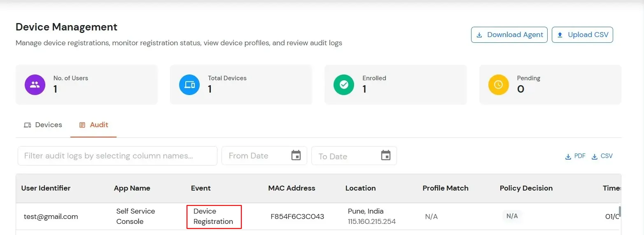Click the blue Total Devices icon
This screenshot has width=644, height=235.
click(189, 85)
